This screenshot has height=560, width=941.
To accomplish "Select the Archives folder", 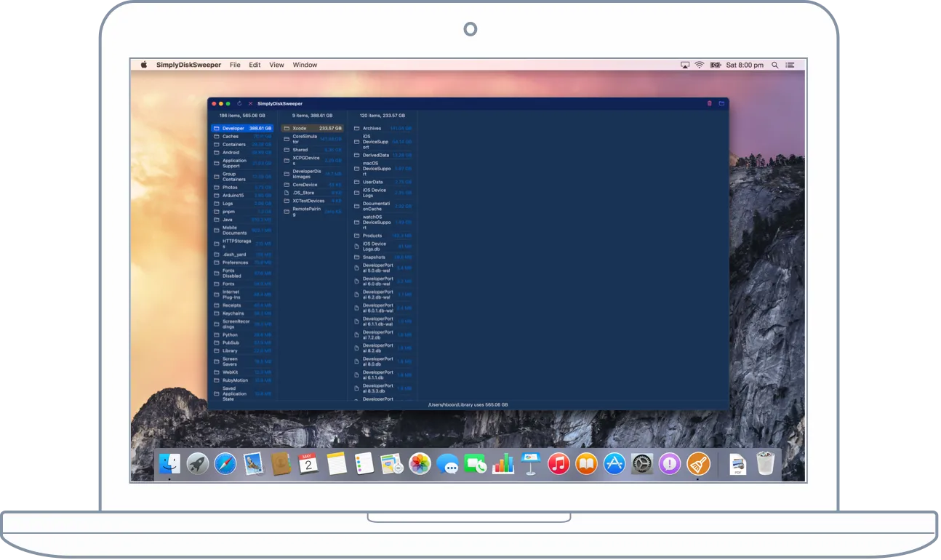I will click(x=383, y=128).
